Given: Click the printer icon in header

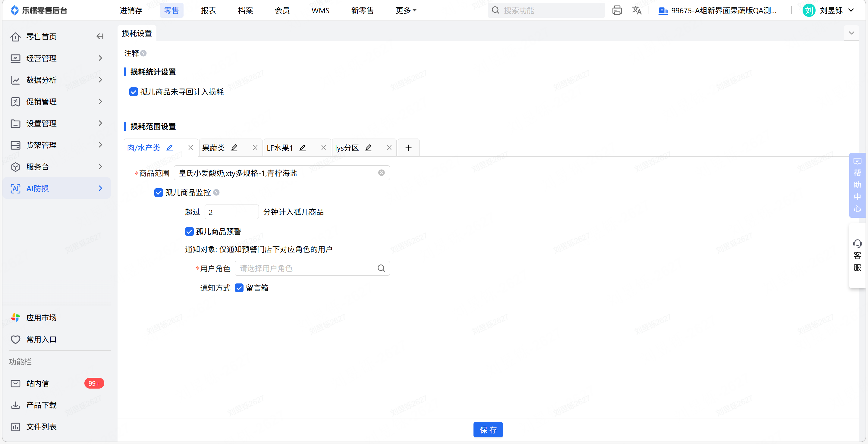Looking at the screenshot, I should pos(617,11).
